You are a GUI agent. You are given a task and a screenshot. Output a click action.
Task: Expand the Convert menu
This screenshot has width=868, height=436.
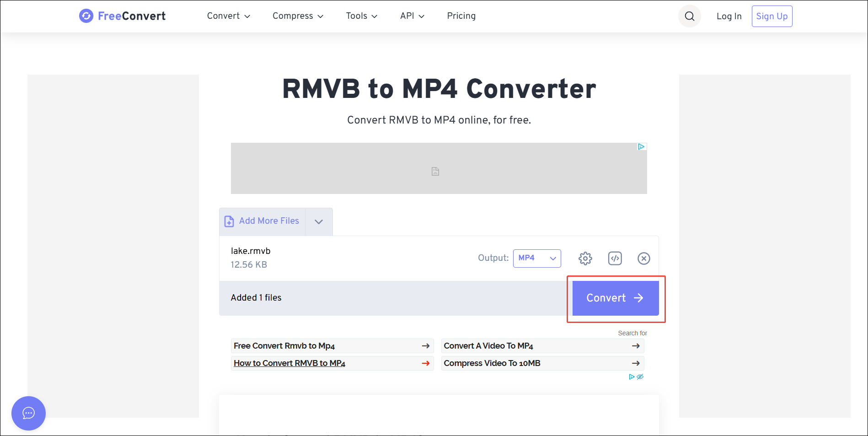coord(228,16)
